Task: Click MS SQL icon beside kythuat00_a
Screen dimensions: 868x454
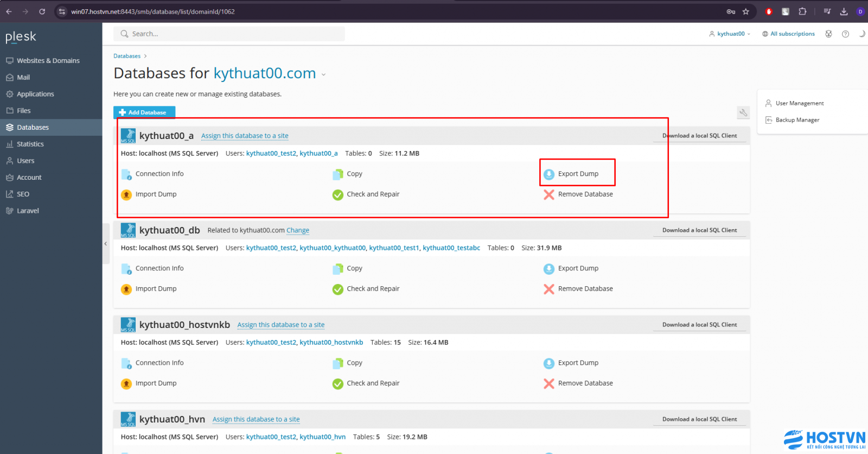Action: 128,136
